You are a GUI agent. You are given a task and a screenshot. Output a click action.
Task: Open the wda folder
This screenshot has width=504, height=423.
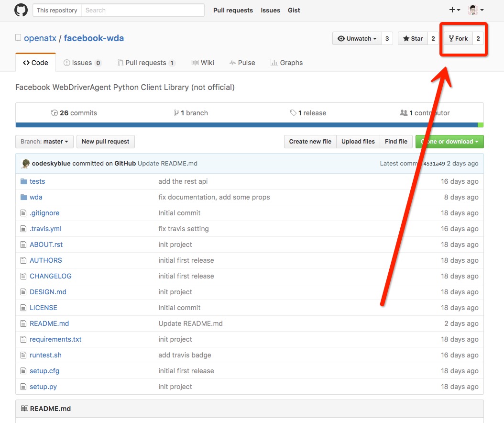pyautogui.click(x=36, y=197)
